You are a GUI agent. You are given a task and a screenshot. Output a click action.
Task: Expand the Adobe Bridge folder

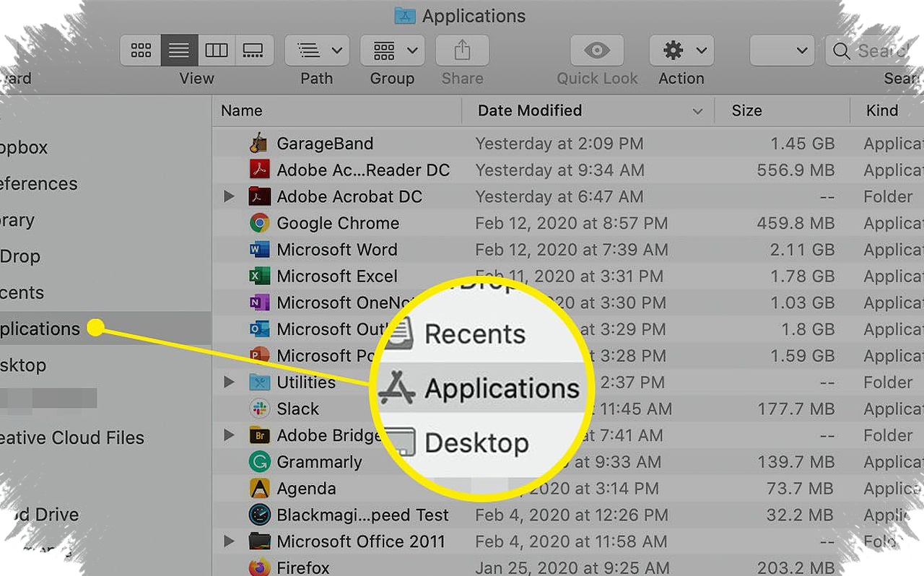point(229,435)
